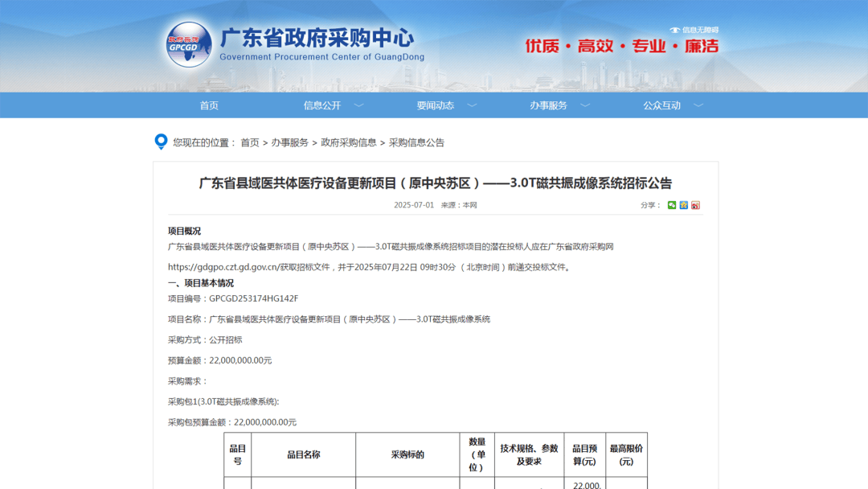Click the eye icon beside 信息无障碍
This screenshot has height=489, width=868.
tap(674, 30)
